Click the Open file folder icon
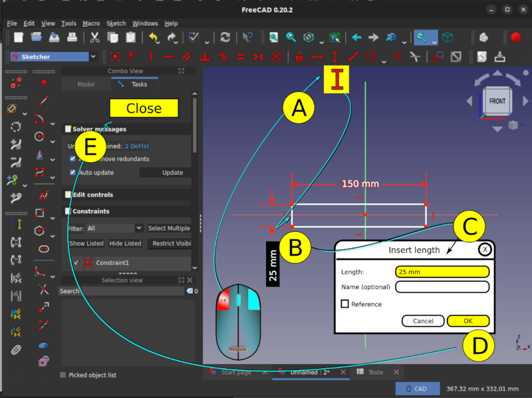The height and width of the screenshot is (398, 532). point(37,37)
